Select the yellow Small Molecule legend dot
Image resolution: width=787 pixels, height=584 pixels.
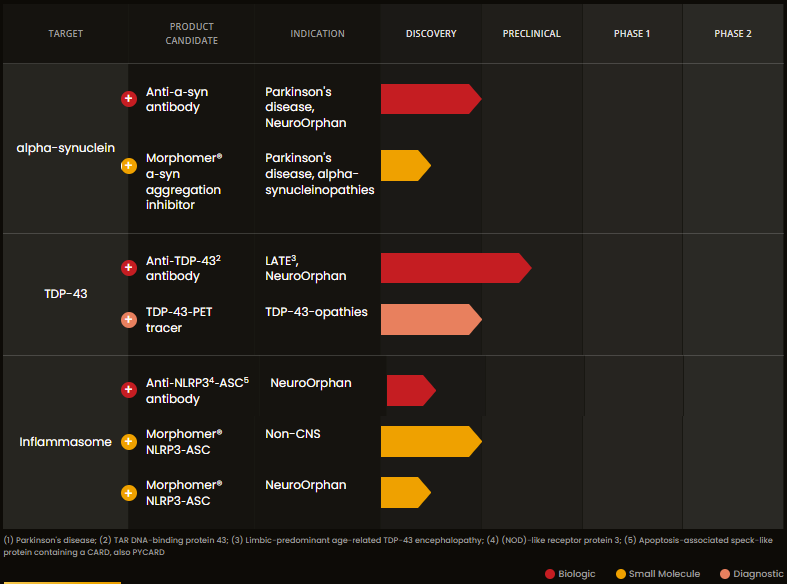[x=620, y=574]
